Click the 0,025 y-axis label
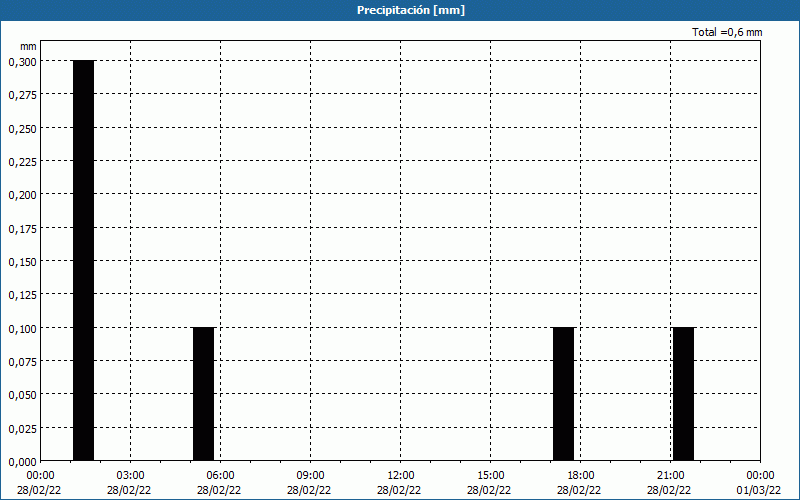This screenshot has height=500, width=800. [x=22, y=429]
